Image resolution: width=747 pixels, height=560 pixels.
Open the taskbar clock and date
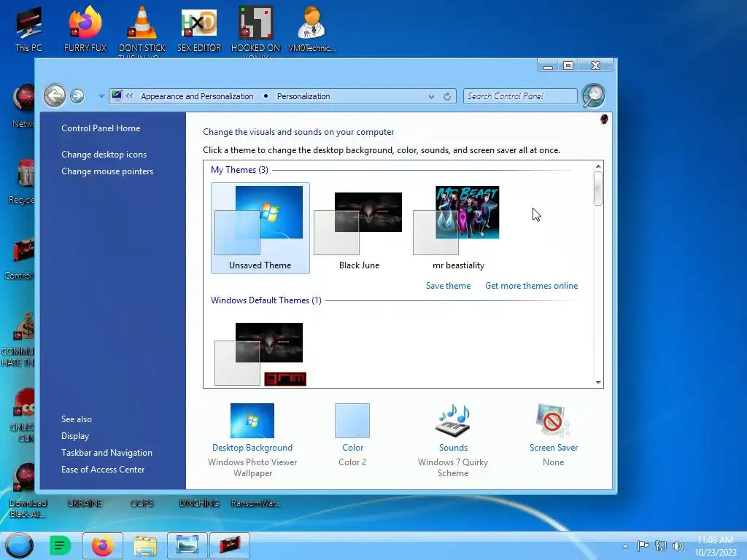715,546
